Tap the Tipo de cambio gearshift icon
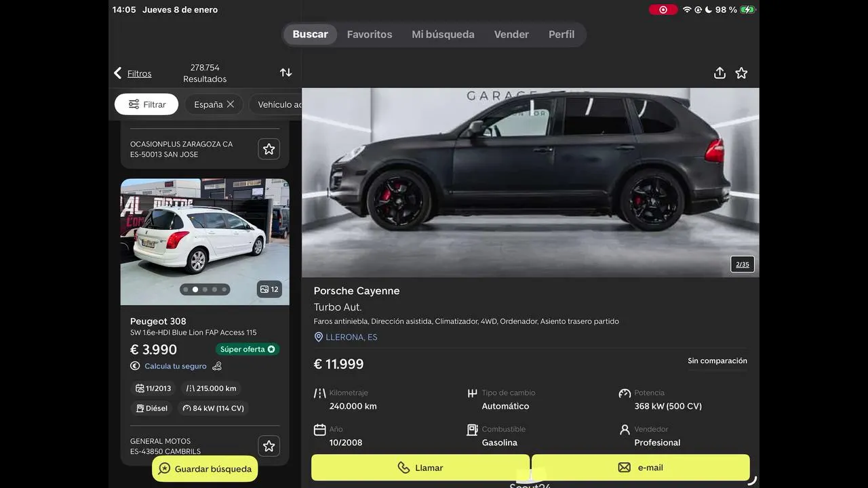The height and width of the screenshot is (488, 868). (x=473, y=393)
